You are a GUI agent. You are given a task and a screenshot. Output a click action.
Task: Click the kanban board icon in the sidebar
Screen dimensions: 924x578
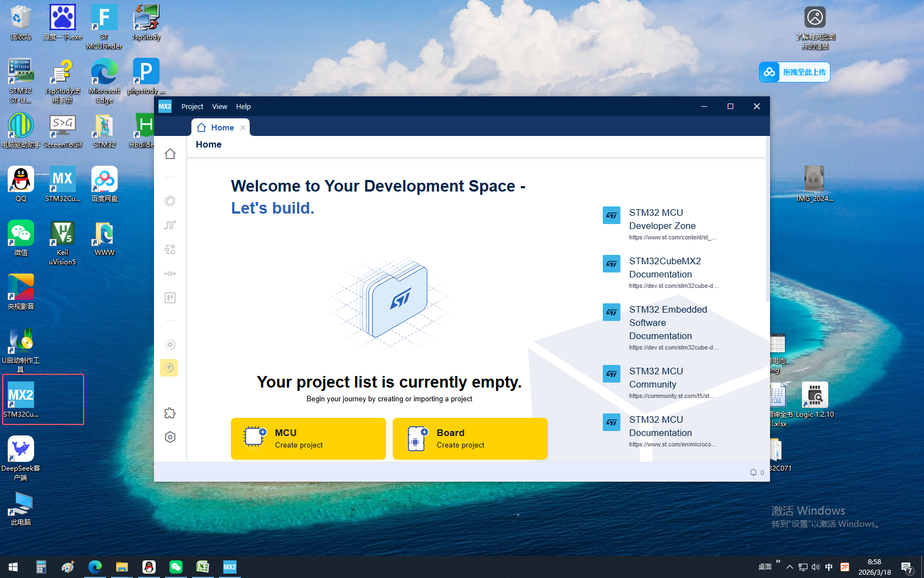click(x=170, y=298)
